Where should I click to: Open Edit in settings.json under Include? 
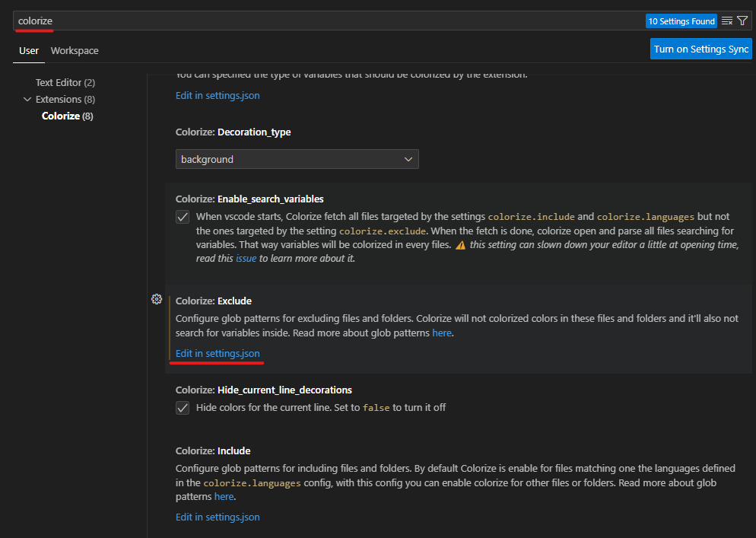point(218,517)
